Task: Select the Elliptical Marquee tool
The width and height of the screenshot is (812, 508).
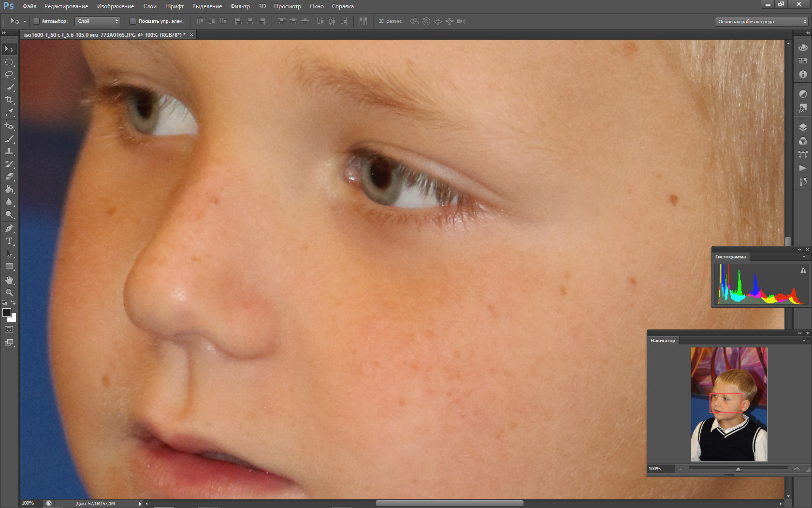Action: click(9, 62)
